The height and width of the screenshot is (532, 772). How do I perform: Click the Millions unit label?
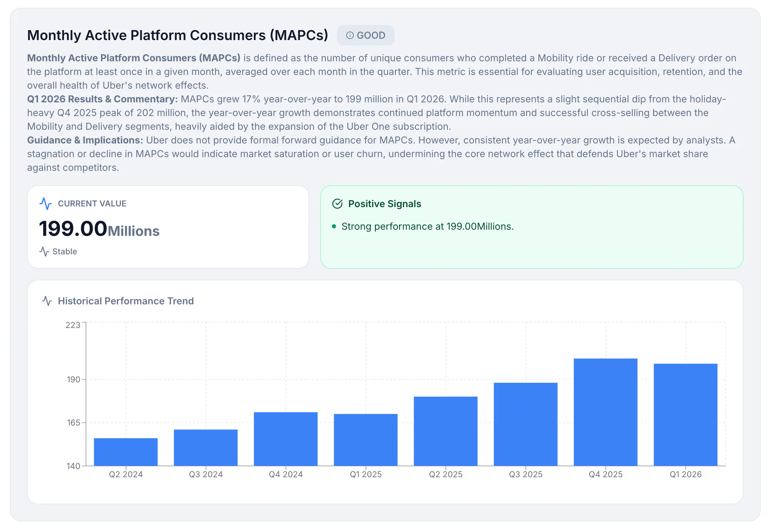(134, 231)
